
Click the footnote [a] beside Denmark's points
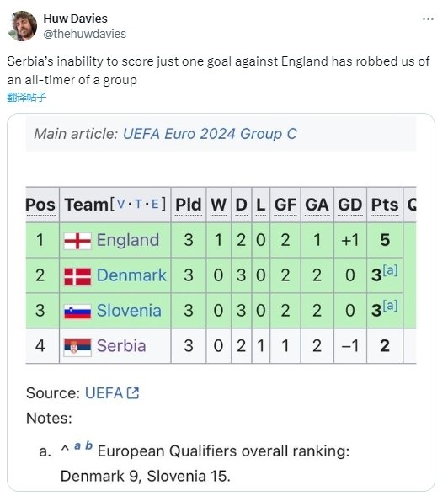[390, 270]
